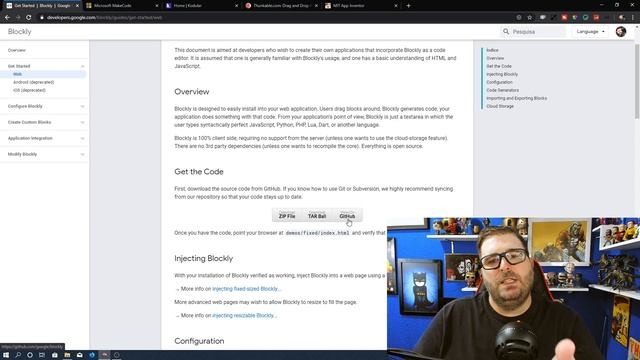Switch to the MIT App Inventor tab
This screenshot has width=640, height=360.
click(361, 6)
